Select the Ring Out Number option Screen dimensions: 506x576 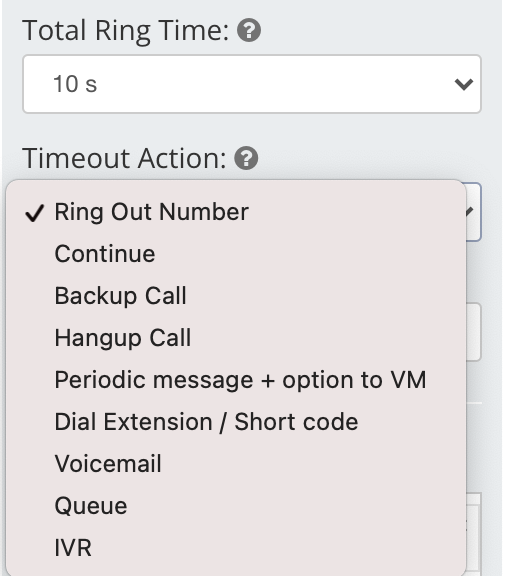pyautogui.click(x=236, y=212)
